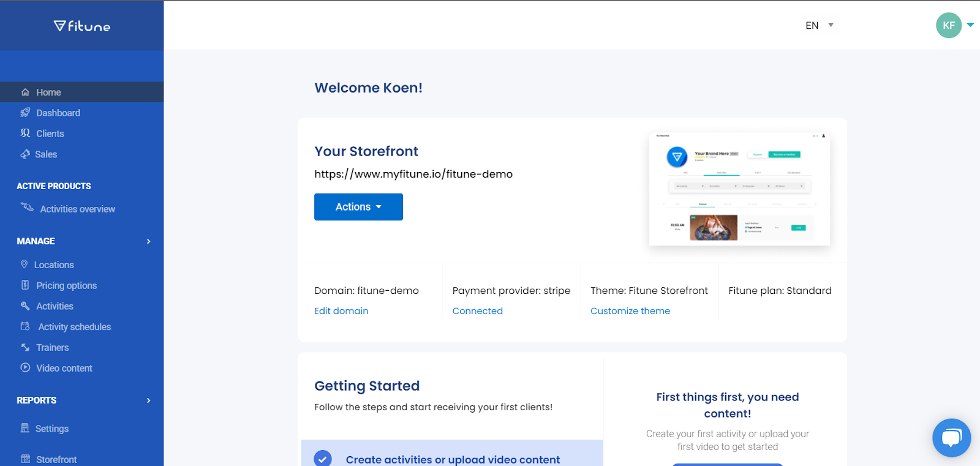The height and width of the screenshot is (466, 980).
Task: Click the Connected payment provider link
Action: click(478, 311)
